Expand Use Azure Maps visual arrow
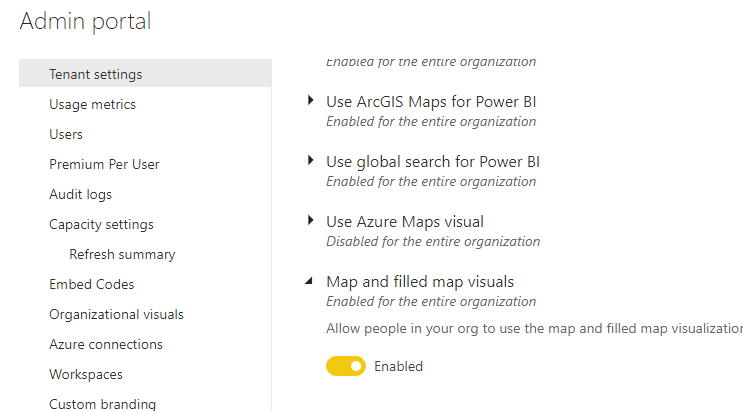Viewport: 743px width, 411px height. (x=310, y=220)
